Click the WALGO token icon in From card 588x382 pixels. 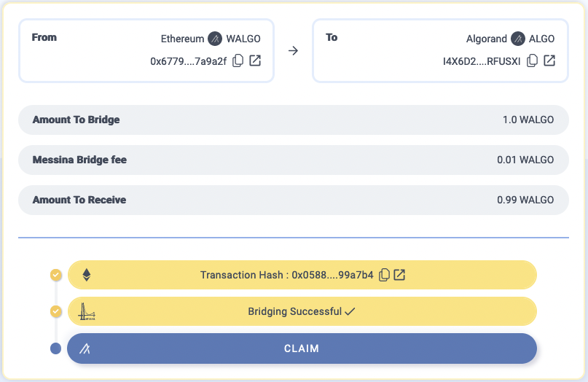[215, 39]
